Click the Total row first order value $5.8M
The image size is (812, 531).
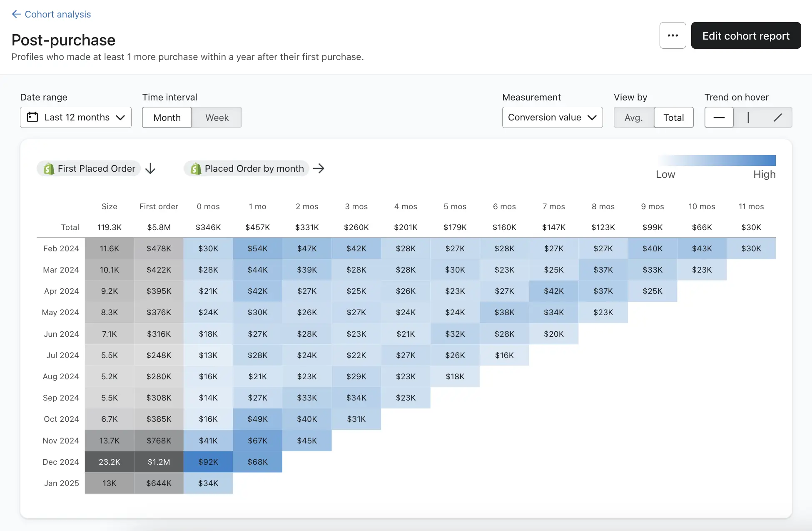pos(158,227)
